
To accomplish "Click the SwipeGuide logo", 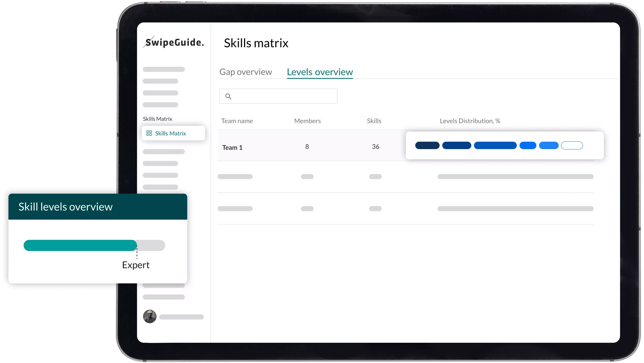I will pyautogui.click(x=174, y=42).
